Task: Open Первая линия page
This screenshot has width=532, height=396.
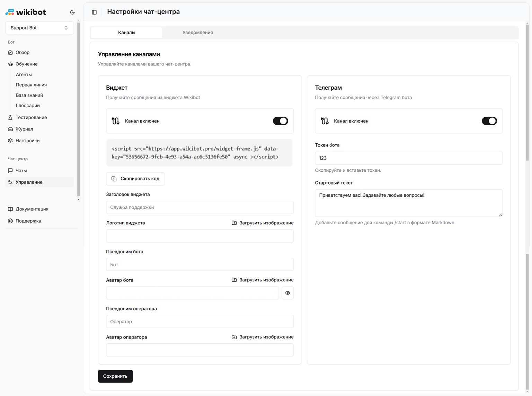Action: click(31, 85)
